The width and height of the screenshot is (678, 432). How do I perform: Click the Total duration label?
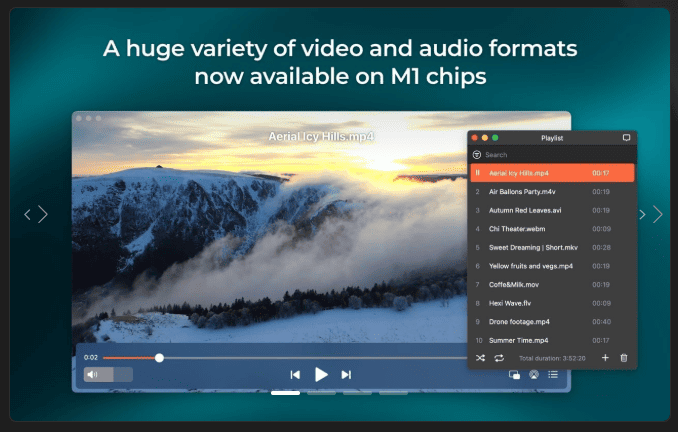[552, 358]
